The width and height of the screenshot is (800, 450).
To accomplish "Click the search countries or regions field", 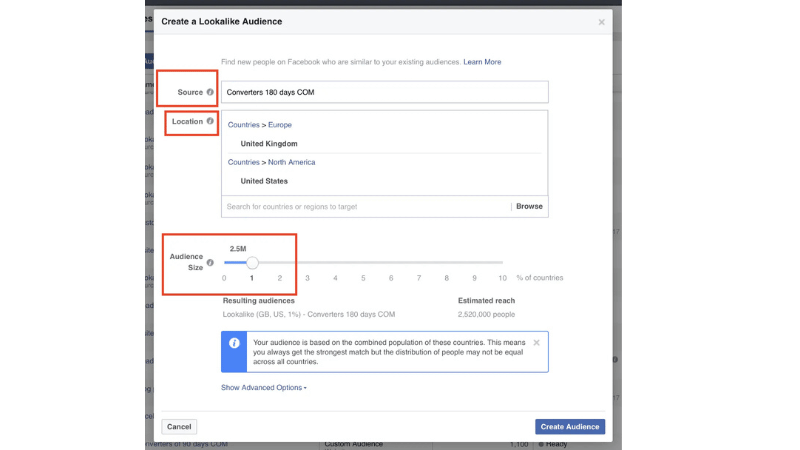I will pyautogui.click(x=365, y=206).
